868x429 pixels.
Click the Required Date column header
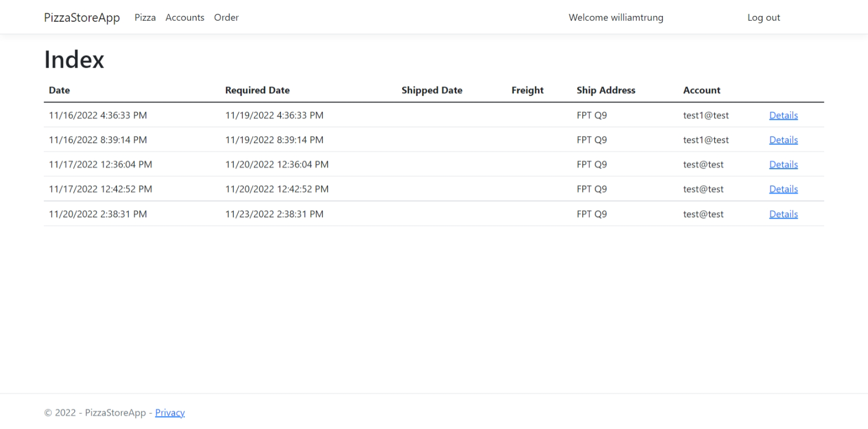258,90
